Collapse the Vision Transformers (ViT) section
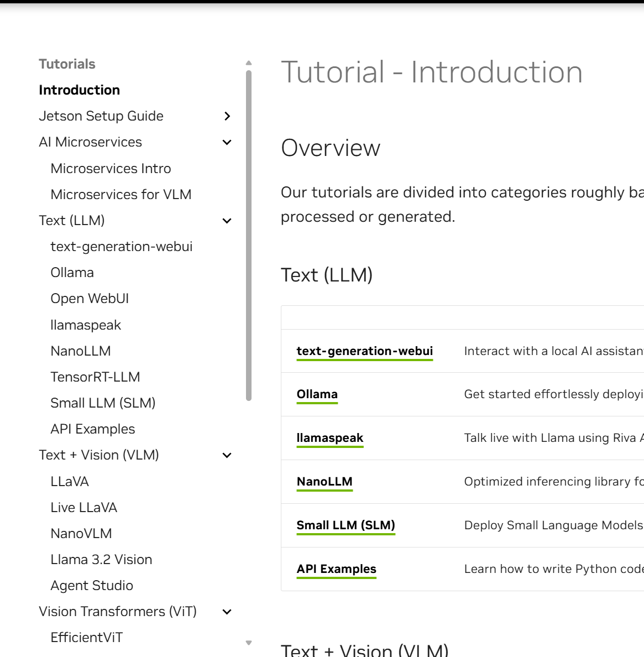 227,612
